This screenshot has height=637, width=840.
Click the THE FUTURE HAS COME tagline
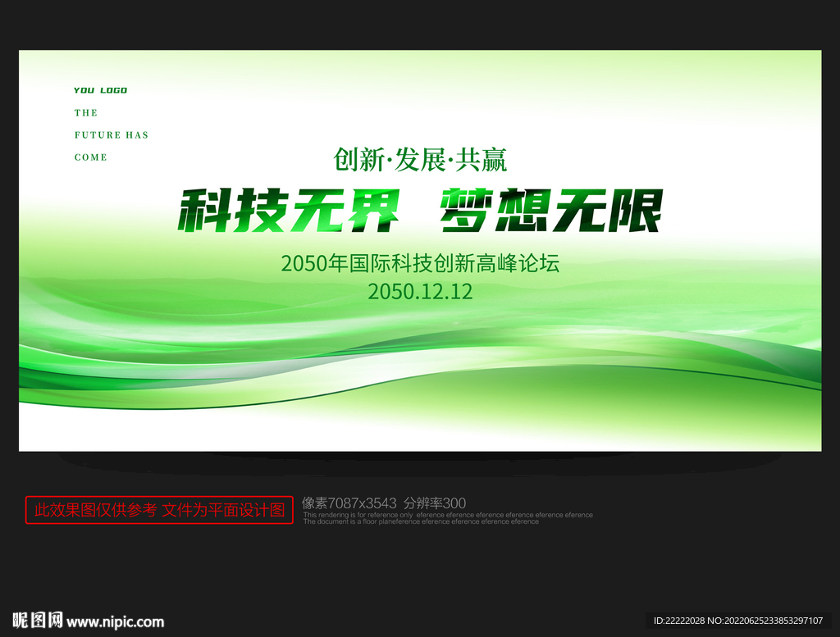[111, 134]
